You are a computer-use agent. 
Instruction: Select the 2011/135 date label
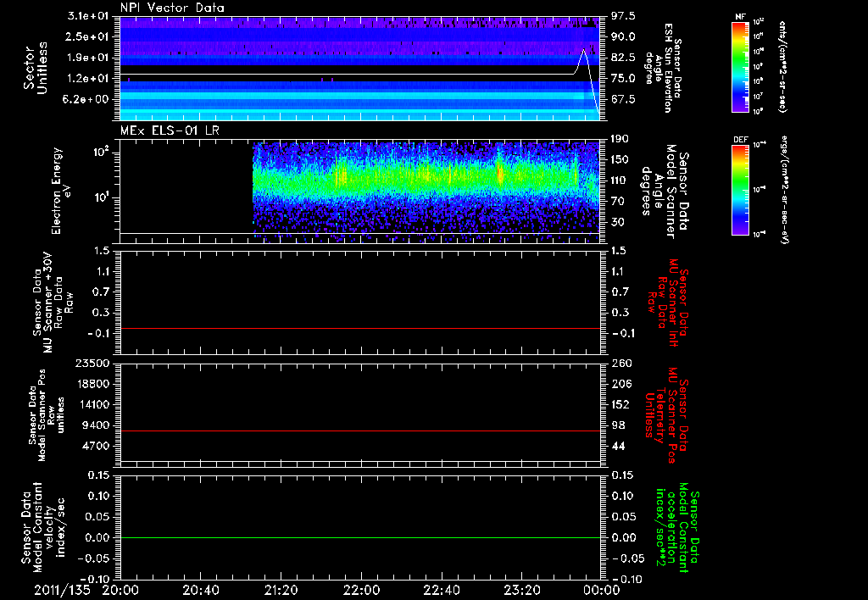point(62,589)
